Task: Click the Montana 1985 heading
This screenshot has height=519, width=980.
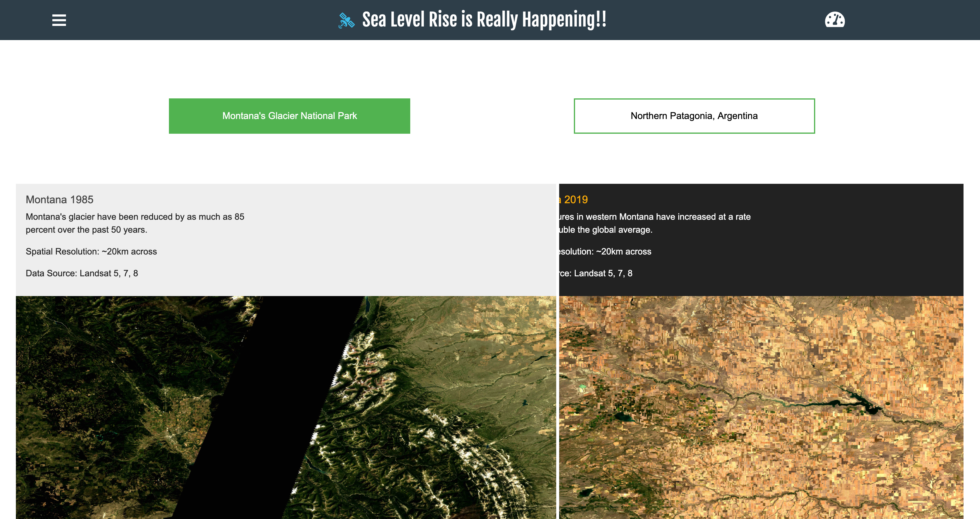Action: coord(59,199)
